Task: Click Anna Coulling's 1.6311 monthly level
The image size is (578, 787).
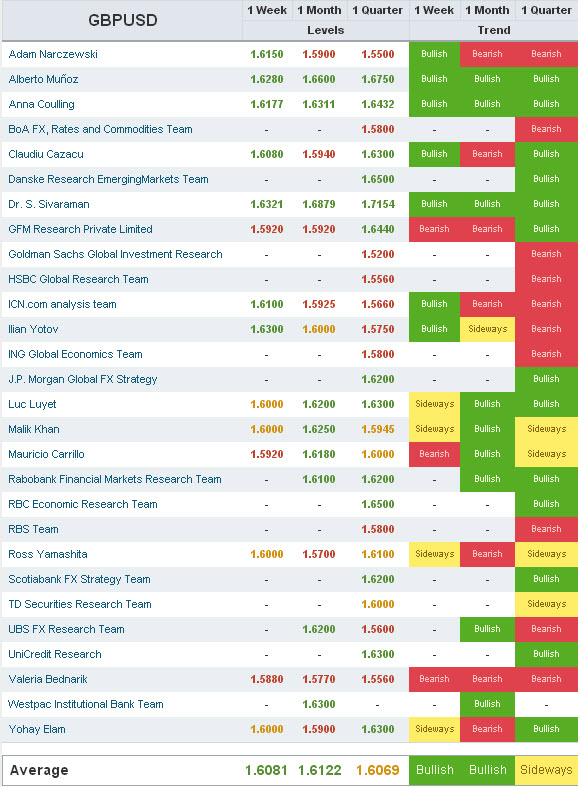Action: pos(319,104)
